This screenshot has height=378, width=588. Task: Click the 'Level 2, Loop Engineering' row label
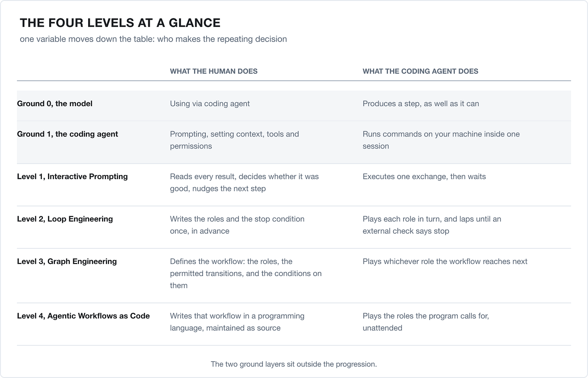point(65,219)
